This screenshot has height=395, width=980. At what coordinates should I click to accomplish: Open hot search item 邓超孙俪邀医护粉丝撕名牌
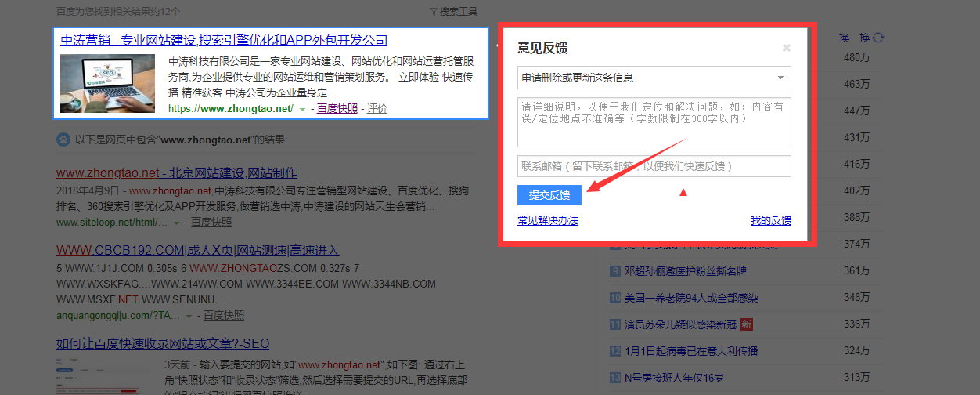(686, 271)
